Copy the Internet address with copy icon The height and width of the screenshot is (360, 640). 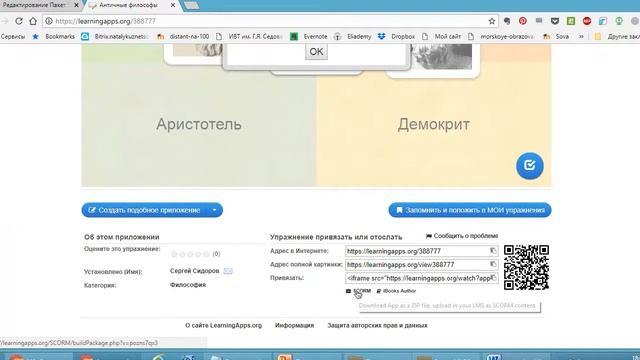tap(493, 251)
